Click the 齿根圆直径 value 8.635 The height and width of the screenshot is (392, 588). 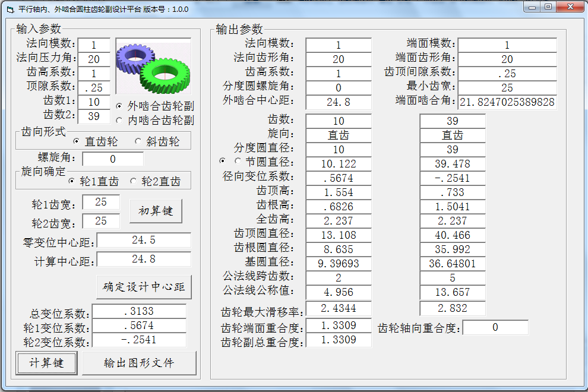coord(339,249)
